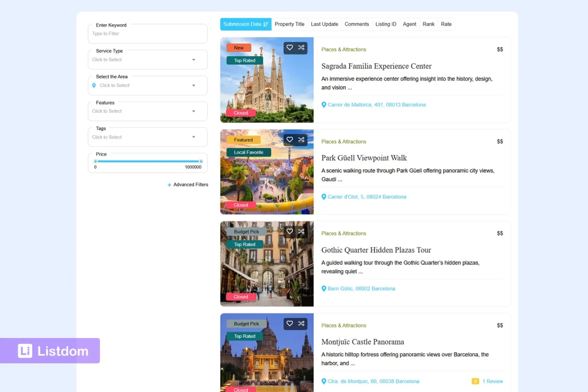
Task: Favorite the Sagrada Familia Experience Center listing
Action: (289, 48)
